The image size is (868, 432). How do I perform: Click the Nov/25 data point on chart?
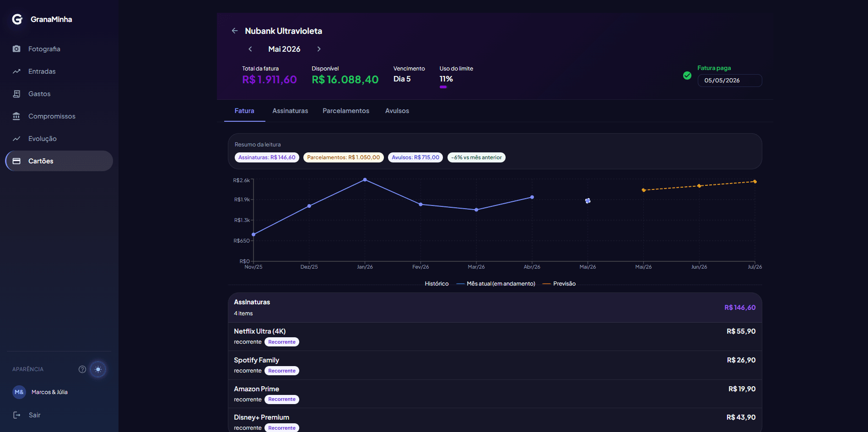click(253, 234)
